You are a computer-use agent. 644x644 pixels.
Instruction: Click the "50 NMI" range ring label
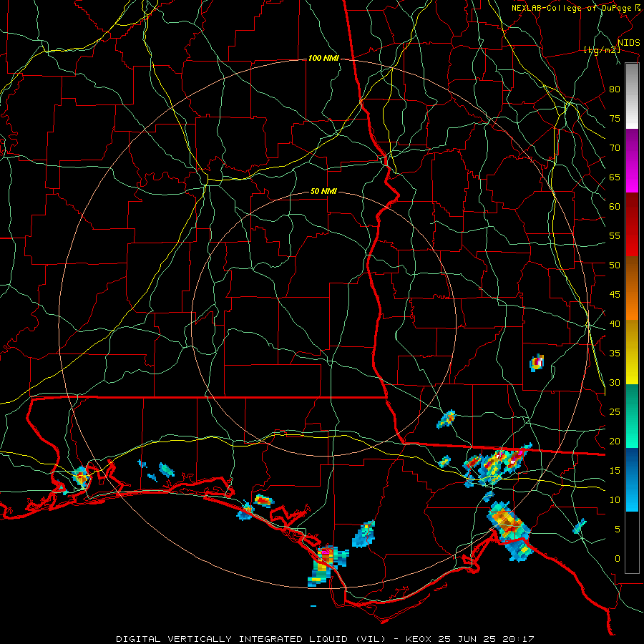(323, 191)
